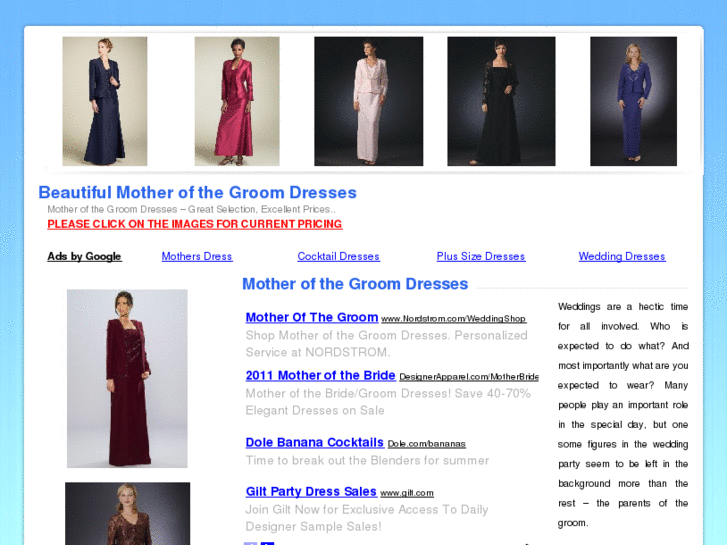Open the Mothers Dress ad link
The image size is (727, 545).
(197, 256)
